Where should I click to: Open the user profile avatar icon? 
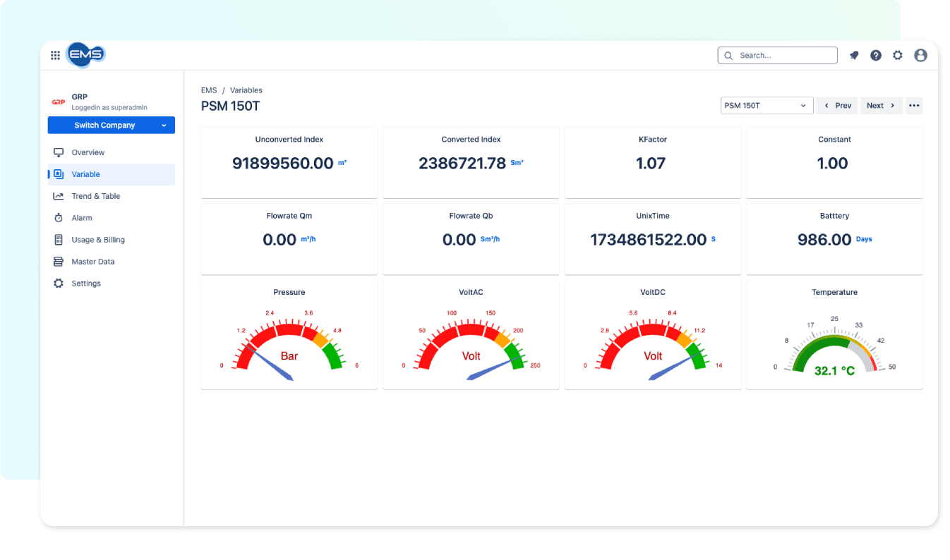point(920,55)
